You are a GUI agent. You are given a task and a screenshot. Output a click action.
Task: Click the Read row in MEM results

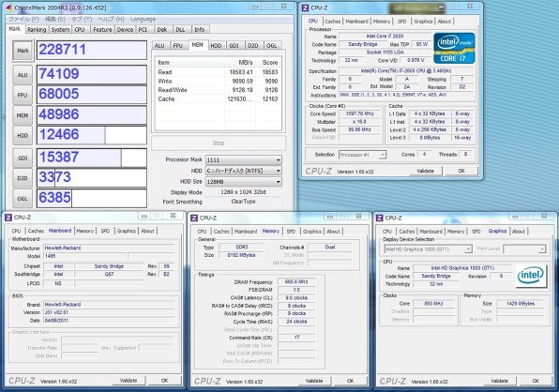(x=218, y=72)
